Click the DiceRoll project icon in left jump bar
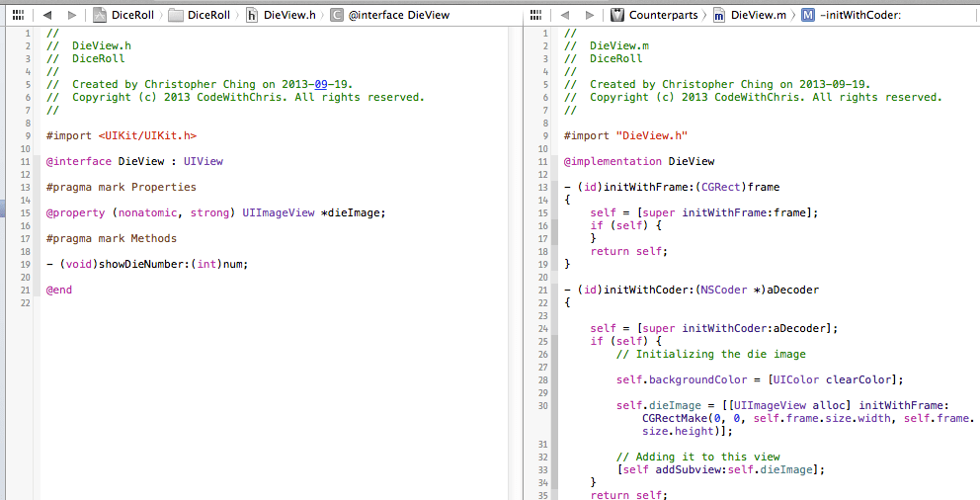Viewport: 980px width, 500px height. (x=100, y=15)
